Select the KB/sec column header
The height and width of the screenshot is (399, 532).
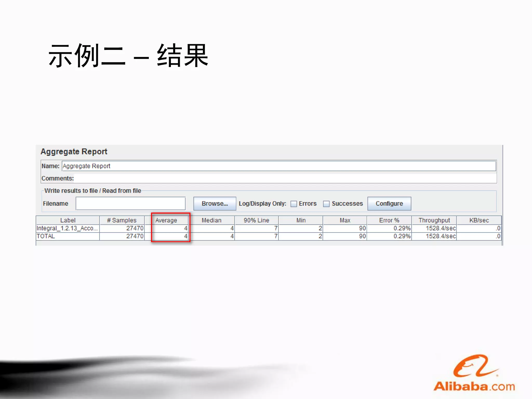pos(479,220)
